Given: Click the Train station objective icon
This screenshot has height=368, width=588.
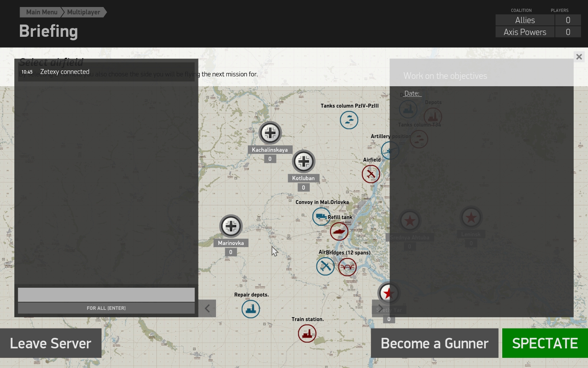Looking at the screenshot, I should click(307, 333).
